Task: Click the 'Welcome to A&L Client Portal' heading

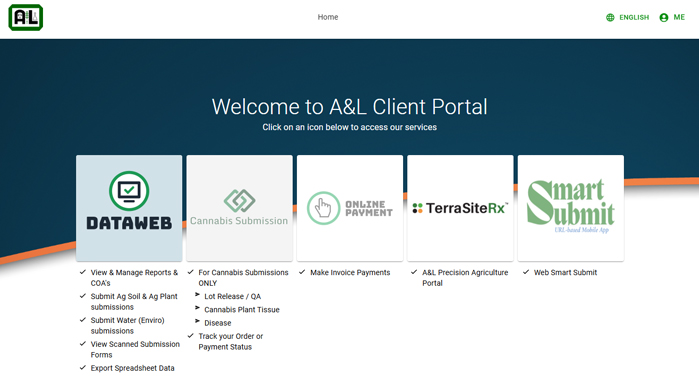Action: [350, 107]
